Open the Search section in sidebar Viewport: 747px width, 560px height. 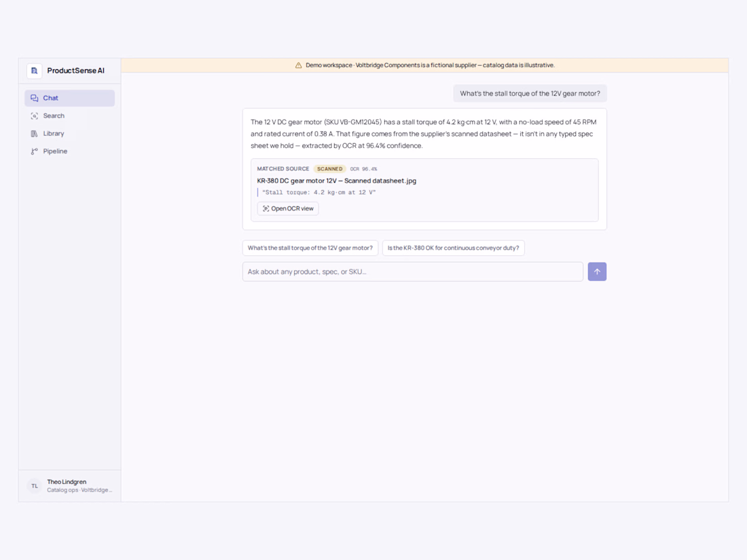click(x=69, y=115)
